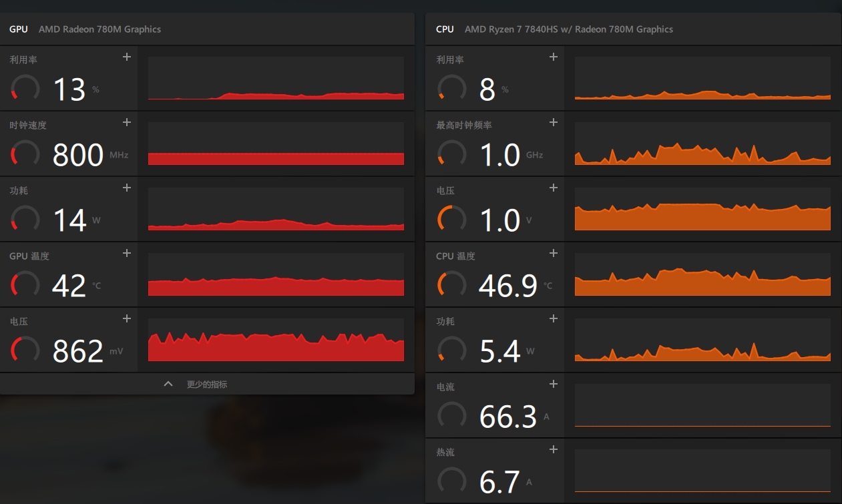Add 最高时钟频率 metric via plus icon

553,123
